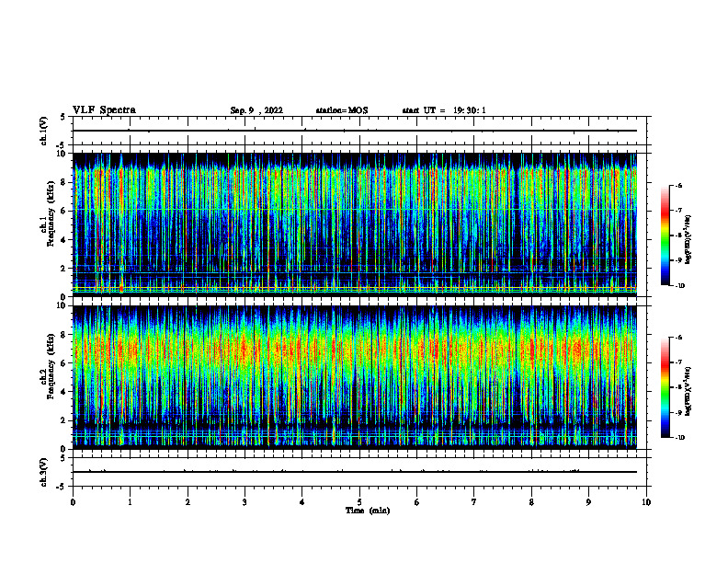Click the ch.1 voltage waveform trace
728x563 pixels.
tap(355, 131)
